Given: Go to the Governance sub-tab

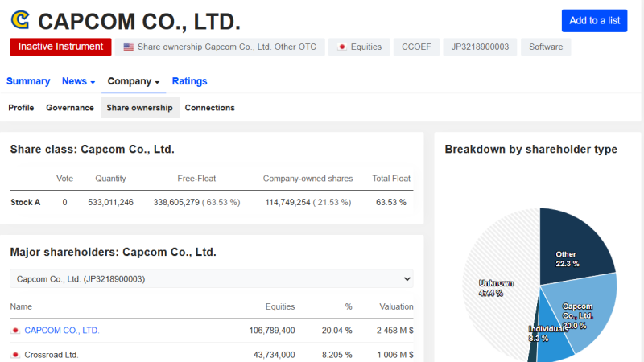Looking at the screenshot, I should pos(70,108).
